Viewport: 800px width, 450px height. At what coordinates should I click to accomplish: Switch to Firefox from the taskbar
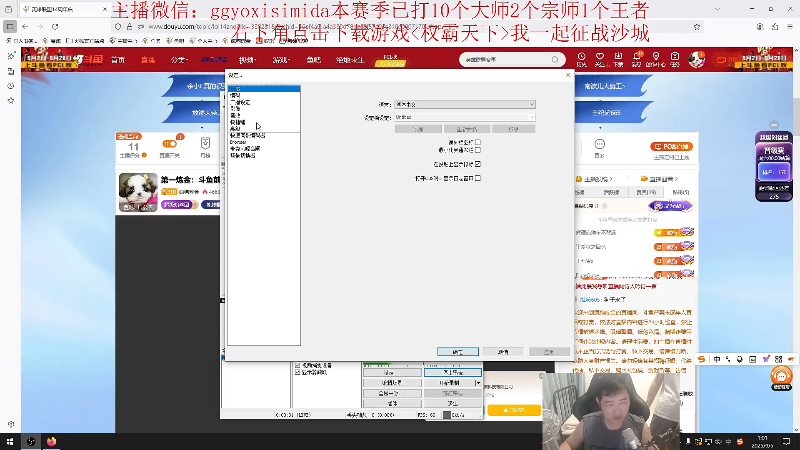(52, 441)
